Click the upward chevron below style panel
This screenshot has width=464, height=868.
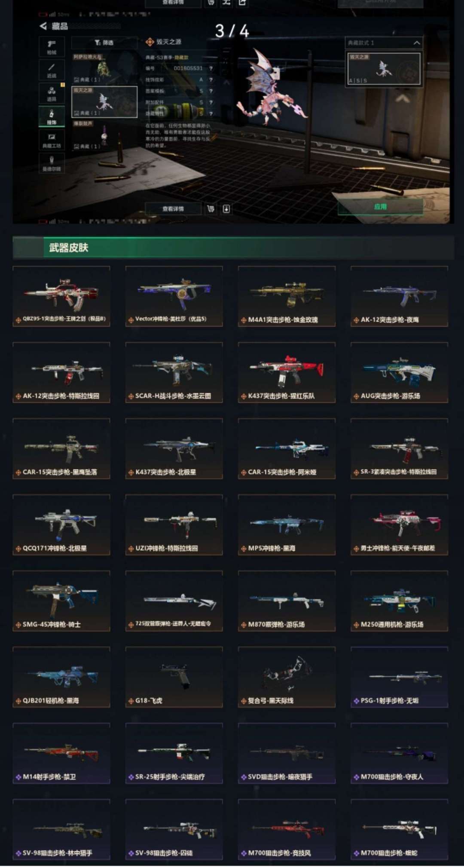(402, 99)
